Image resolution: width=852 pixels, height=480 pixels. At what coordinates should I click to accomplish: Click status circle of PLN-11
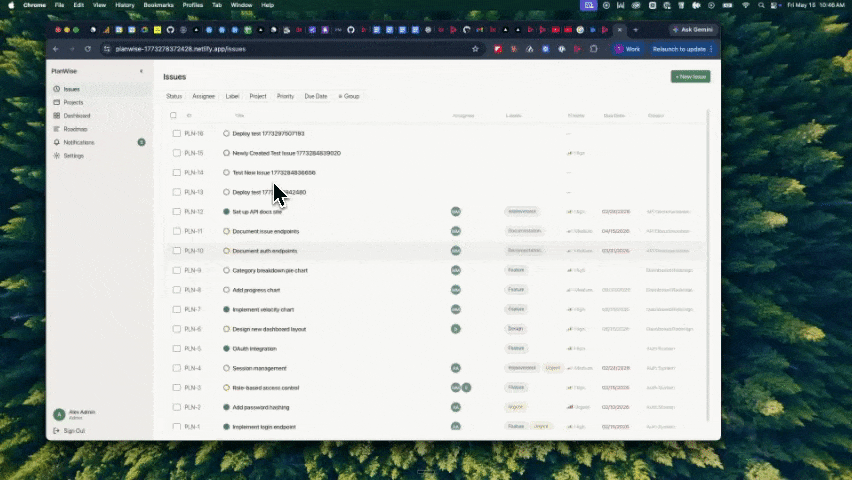coord(227,231)
